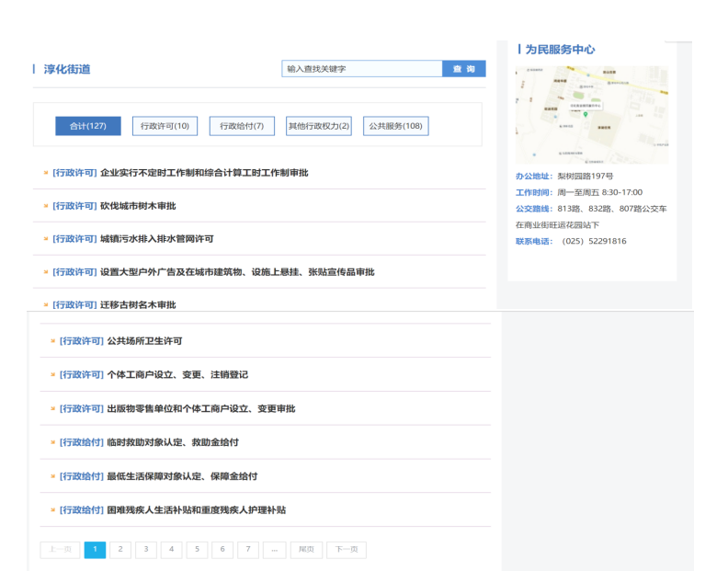Open 企业实行不定时工作制和综合计算工时工作制审批 item
The height and width of the screenshot is (571, 728).
click(204, 173)
